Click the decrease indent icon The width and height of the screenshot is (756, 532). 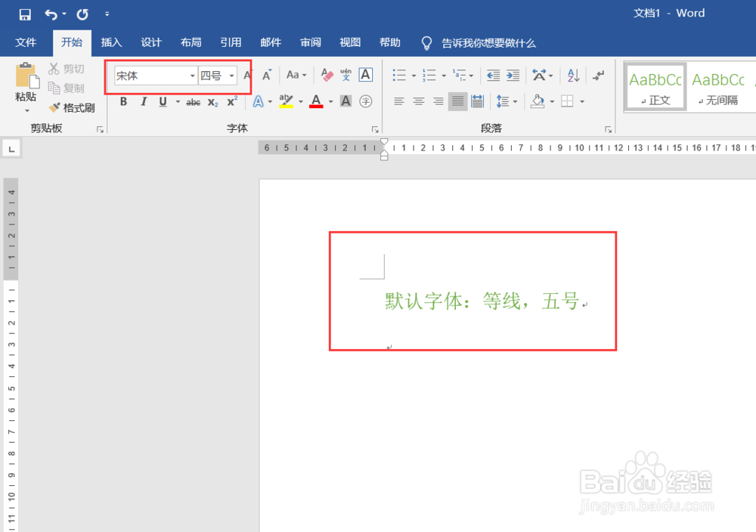(493, 75)
